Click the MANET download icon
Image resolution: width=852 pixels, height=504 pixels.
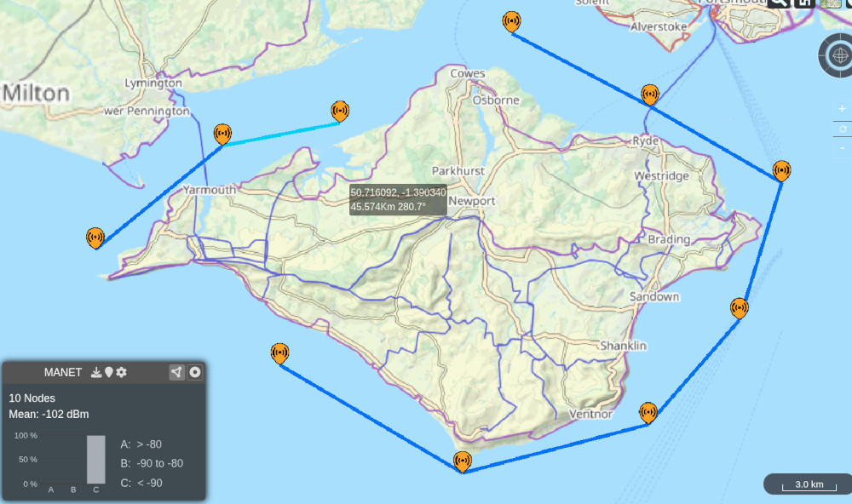pyautogui.click(x=96, y=372)
